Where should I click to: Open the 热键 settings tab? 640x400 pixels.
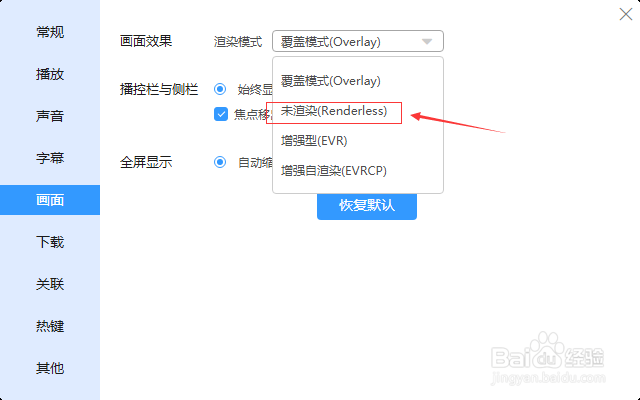pyautogui.click(x=50, y=326)
